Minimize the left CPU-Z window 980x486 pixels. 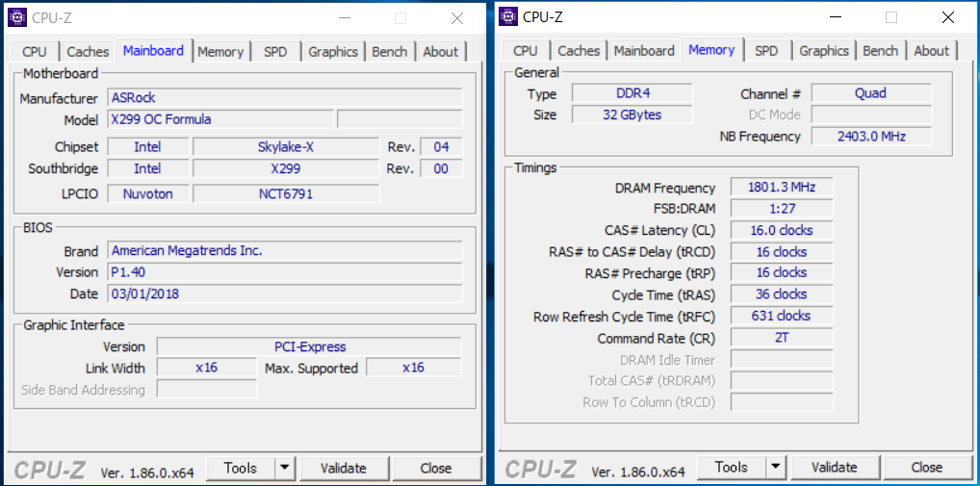coord(343,18)
